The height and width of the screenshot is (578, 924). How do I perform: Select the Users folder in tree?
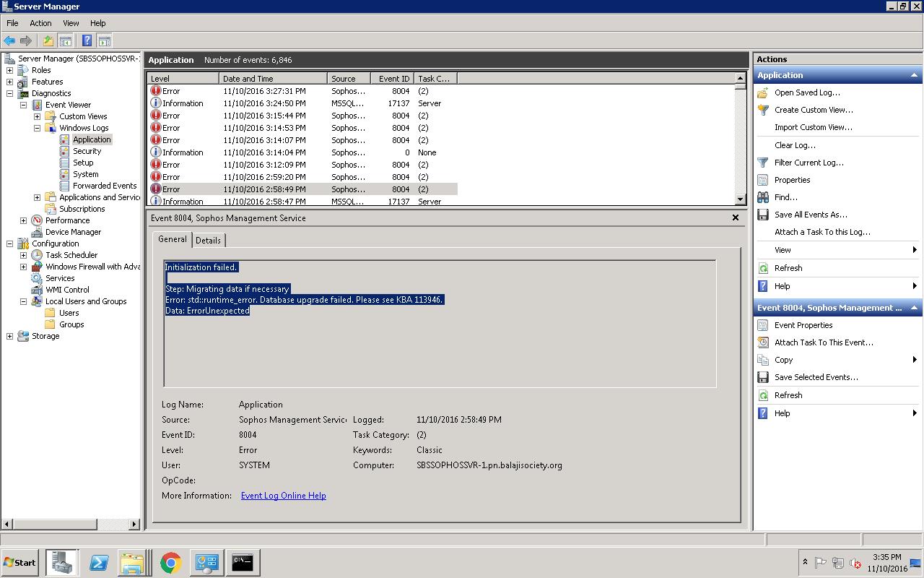click(69, 313)
